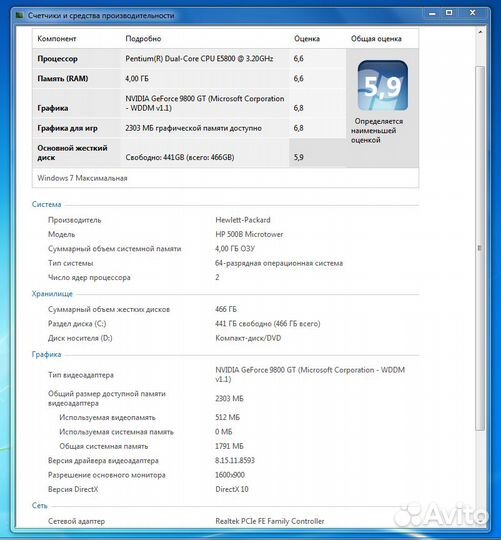Click the Графика для игр label
The width and height of the screenshot is (501, 540).
click(67, 128)
